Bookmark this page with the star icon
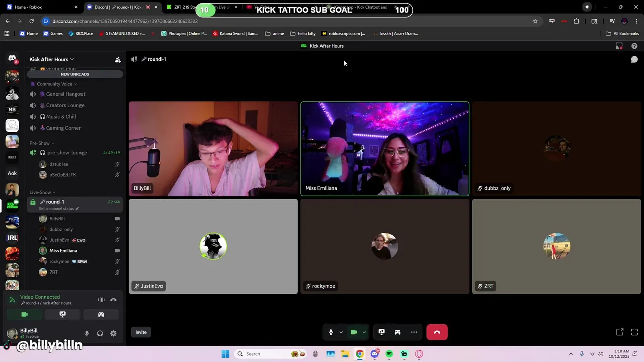Image resolution: width=644 pixels, height=362 pixels. (x=535, y=21)
